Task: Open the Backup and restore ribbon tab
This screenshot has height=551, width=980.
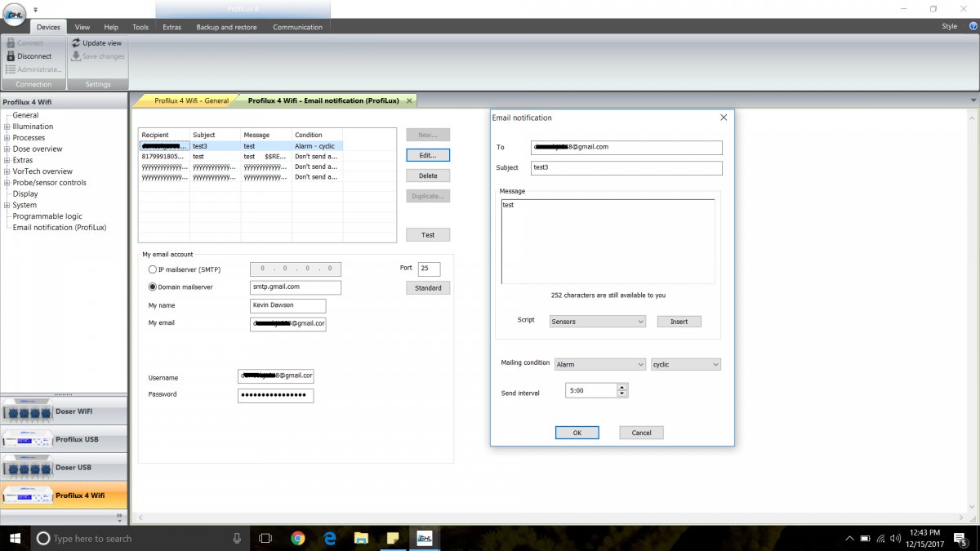Action: (x=226, y=27)
